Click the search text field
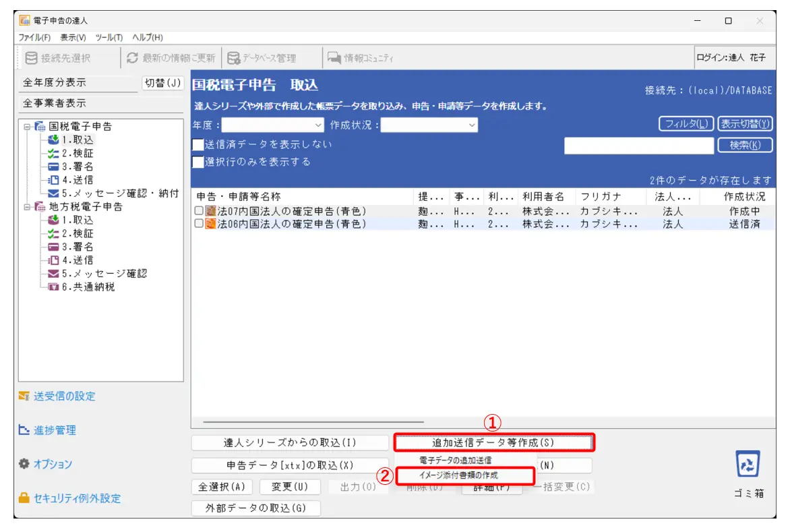The width and height of the screenshot is (790, 532). pos(638,146)
